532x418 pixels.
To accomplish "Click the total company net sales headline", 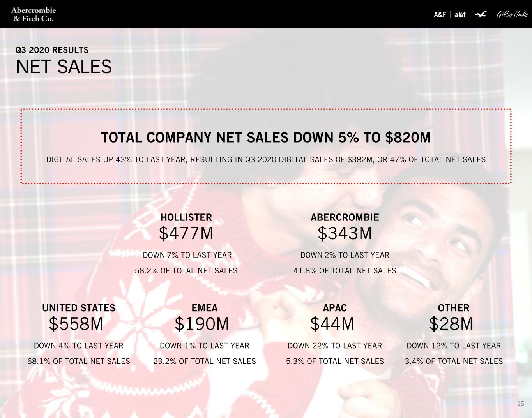I will [x=266, y=138].
